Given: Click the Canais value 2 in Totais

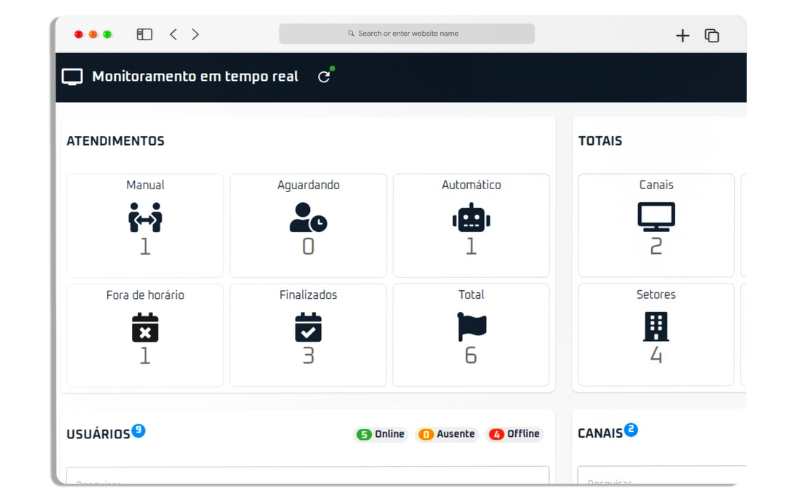Looking at the screenshot, I should [x=656, y=246].
